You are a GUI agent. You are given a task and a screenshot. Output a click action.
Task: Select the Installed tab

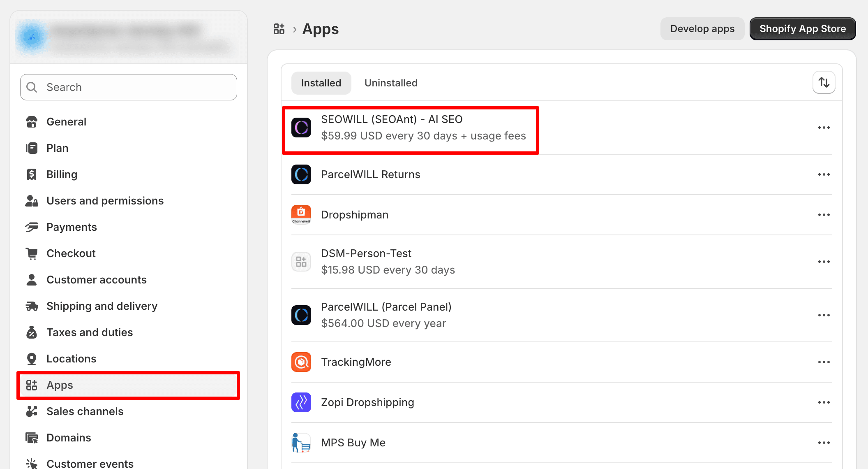(321, 83)
